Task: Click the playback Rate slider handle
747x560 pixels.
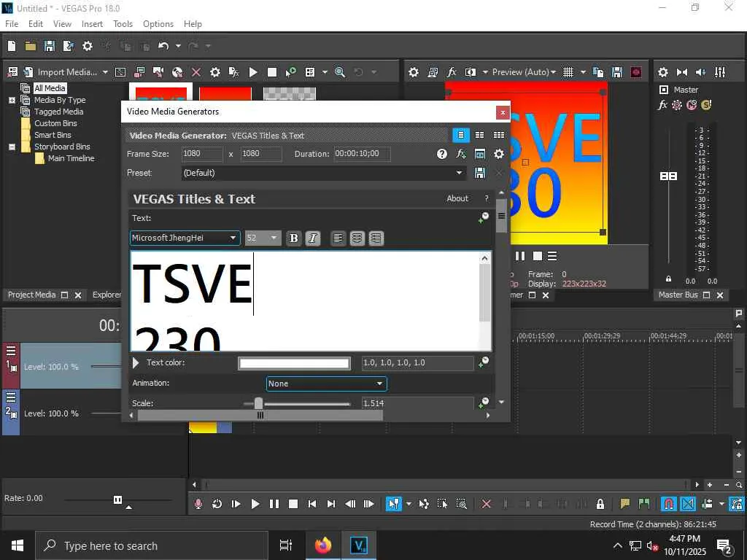Action: point(117,499)
